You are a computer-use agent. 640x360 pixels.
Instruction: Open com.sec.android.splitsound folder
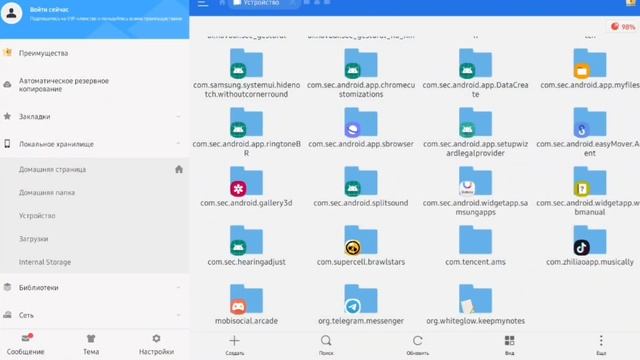(x=361, y=187)
